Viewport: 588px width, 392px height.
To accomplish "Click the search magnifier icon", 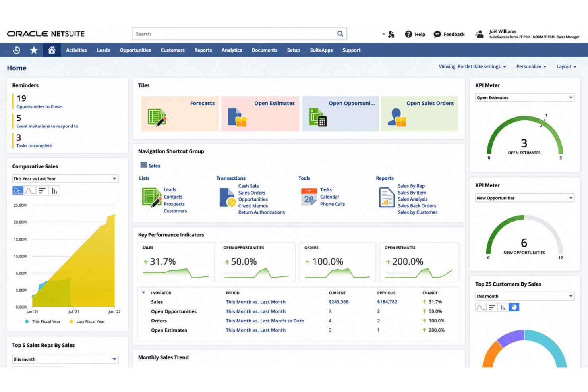I will (340, 34).
